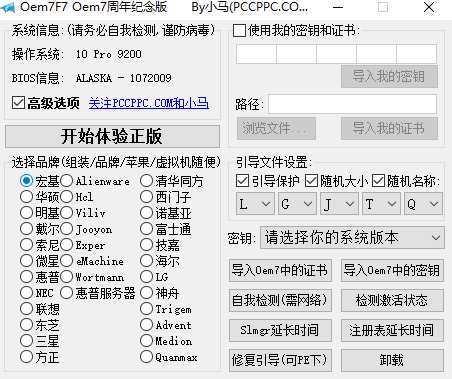
Task: Select the NEC radio button
Action: pos(26,293)
